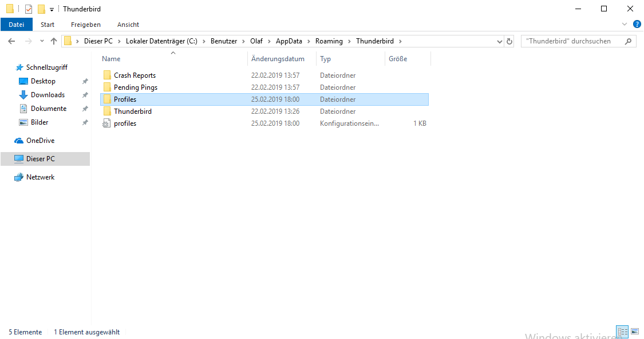The width and height of the screenshot is (644, 339).
Task: Click '5 Elemente' in status bar
Action: [x=25, y=332]
